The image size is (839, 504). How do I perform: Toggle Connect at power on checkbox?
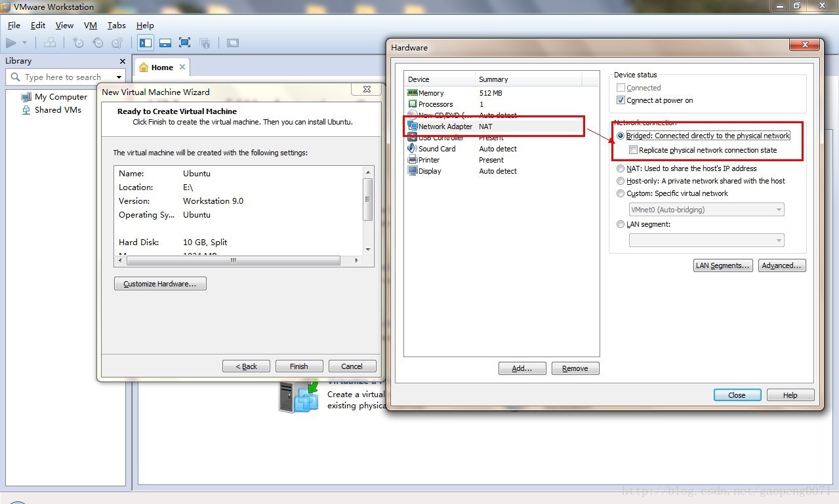tap(621, 100)
